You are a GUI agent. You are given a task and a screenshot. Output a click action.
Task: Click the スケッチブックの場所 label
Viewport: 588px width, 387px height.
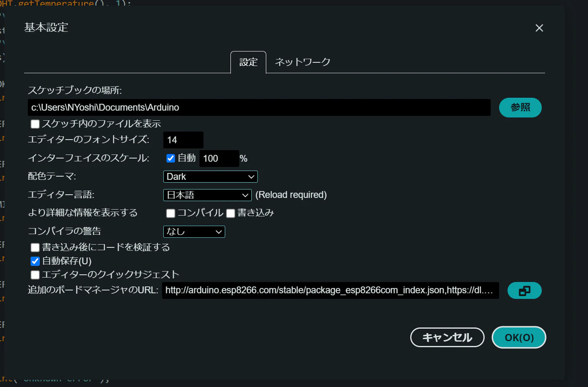coord(75,90)
